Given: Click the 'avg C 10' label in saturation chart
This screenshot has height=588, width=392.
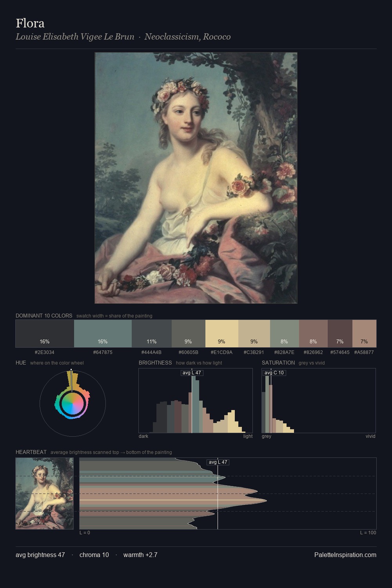Looking at the screenshot, I should pos(274,373).
